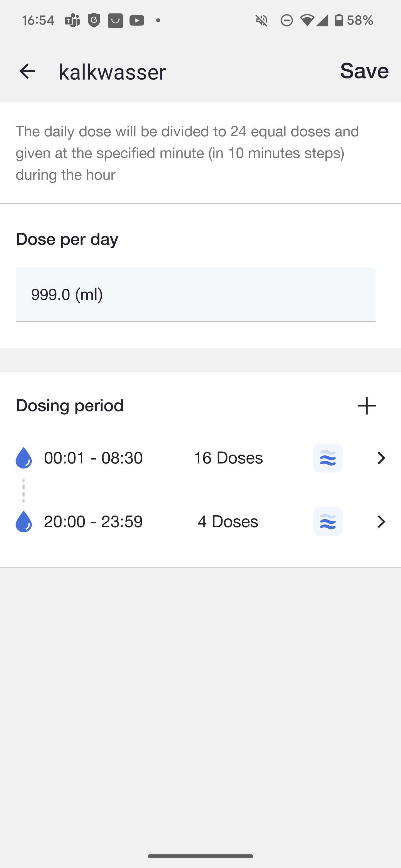The height and width of the screenshot is (868, 401).
Task: Expand the 00:01 - 08:30 period chevron
Action: click(381, 458)
